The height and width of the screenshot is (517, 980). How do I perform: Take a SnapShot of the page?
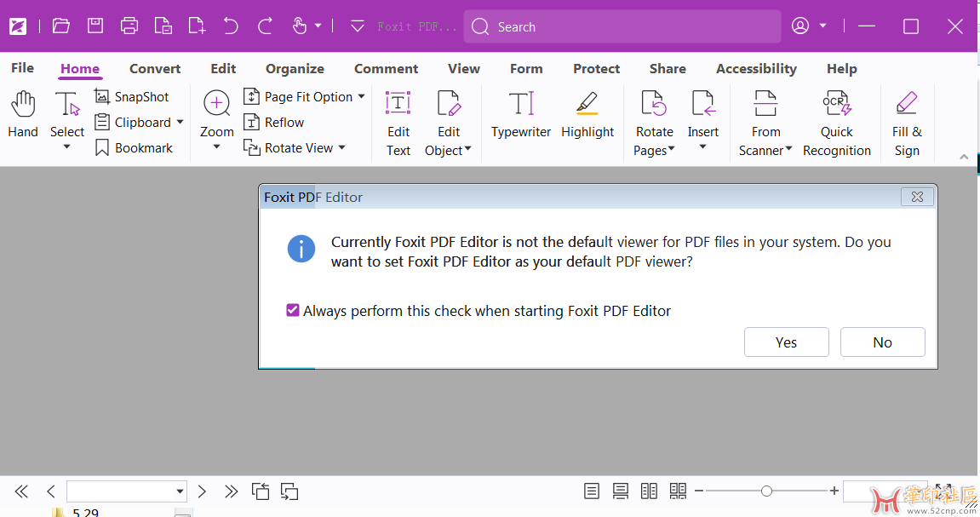[x=132, y=97]
